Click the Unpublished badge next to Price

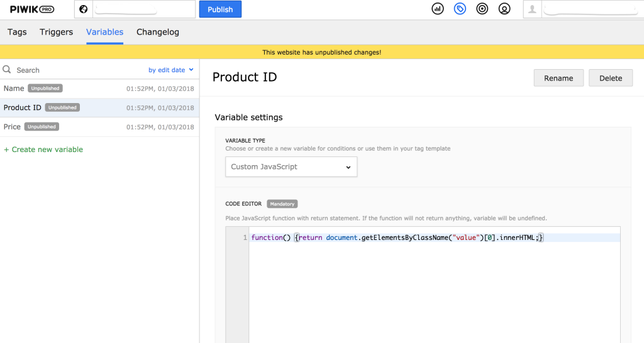click(42, 127)
